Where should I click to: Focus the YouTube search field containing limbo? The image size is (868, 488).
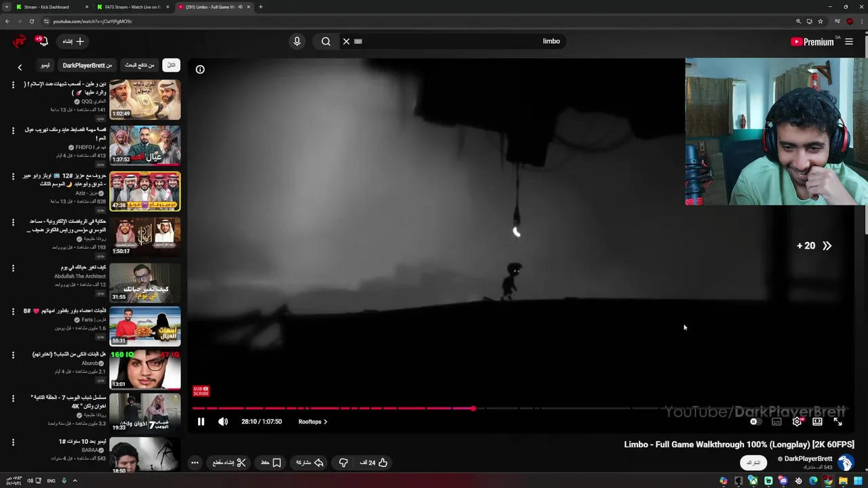461,41
